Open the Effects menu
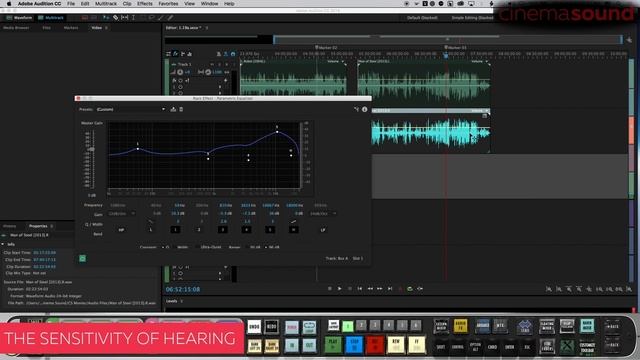The height and width of the screenshot is (360, 640). coord(144,4)
